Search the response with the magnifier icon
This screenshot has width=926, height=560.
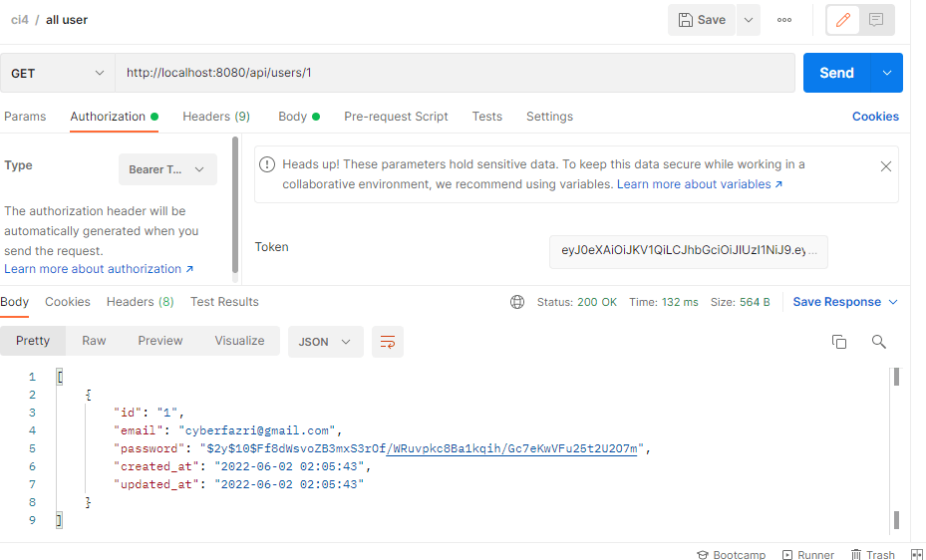click(x=879, y=342)
